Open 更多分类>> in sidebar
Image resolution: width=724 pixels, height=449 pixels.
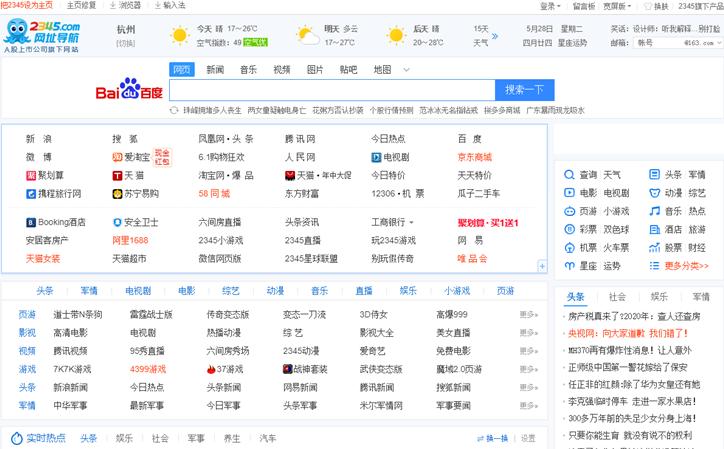click(686, 266)
